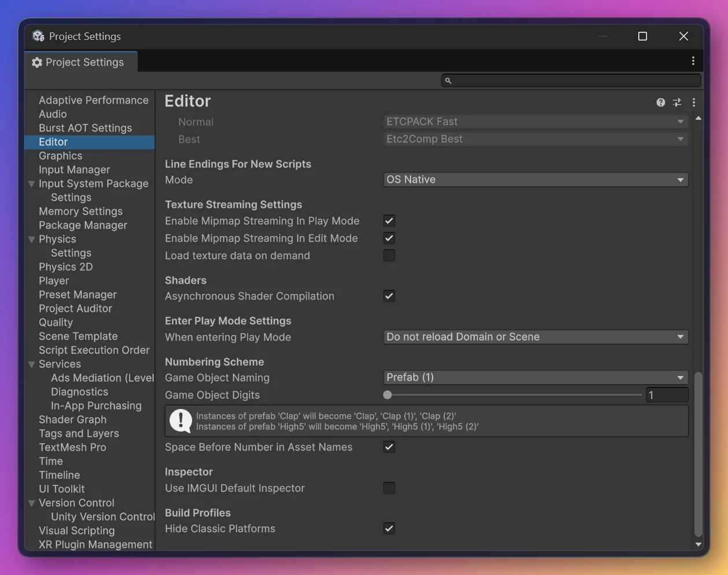Open the window tab options kebab menu
Image resolution: width=728 pixels, height=575 pixels.
point(693,61)
